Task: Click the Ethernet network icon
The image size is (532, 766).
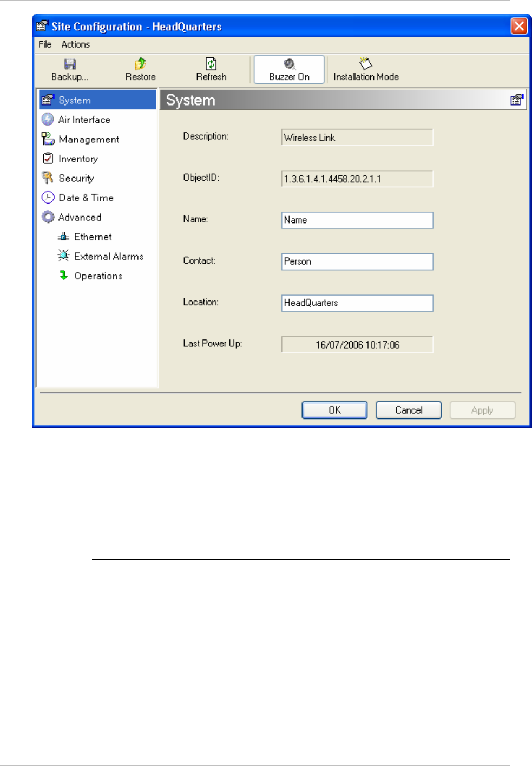Action: (63, 237)
